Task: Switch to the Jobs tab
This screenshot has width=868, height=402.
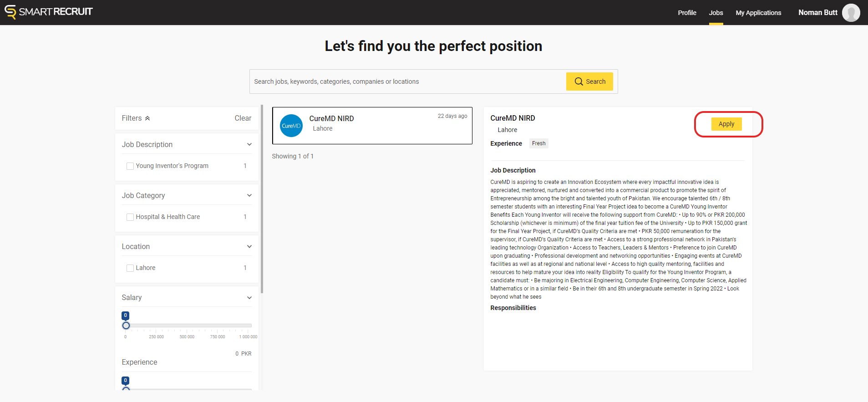Action: click(x=716, y=13)
